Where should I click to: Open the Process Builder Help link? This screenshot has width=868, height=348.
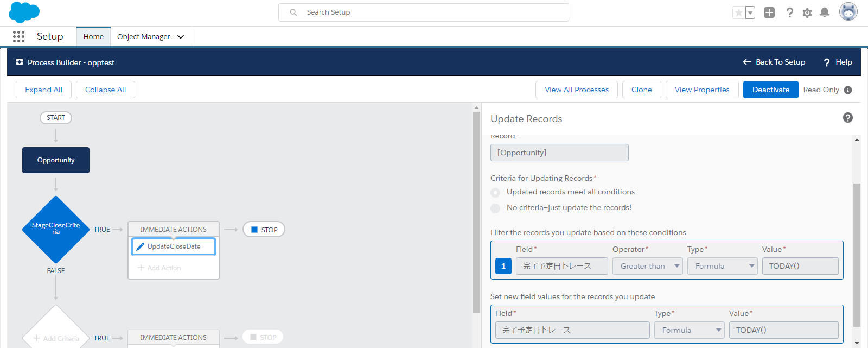click(x=838, y=62)
